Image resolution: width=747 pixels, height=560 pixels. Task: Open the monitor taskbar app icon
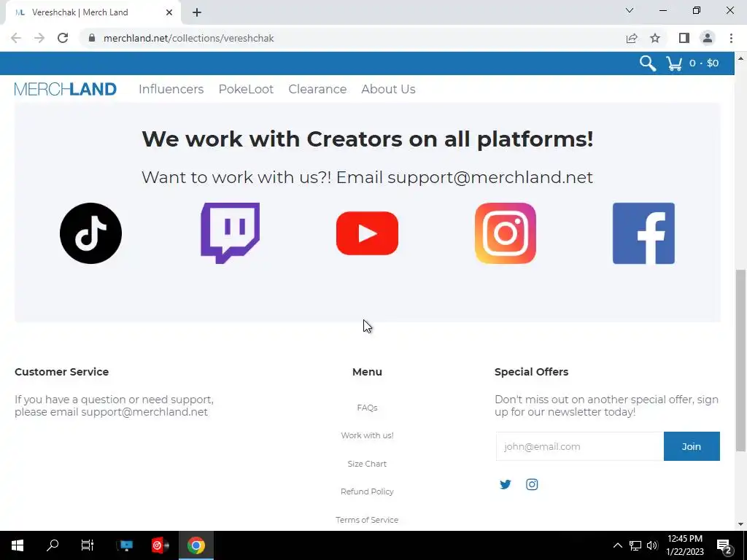tap(125, 545)
